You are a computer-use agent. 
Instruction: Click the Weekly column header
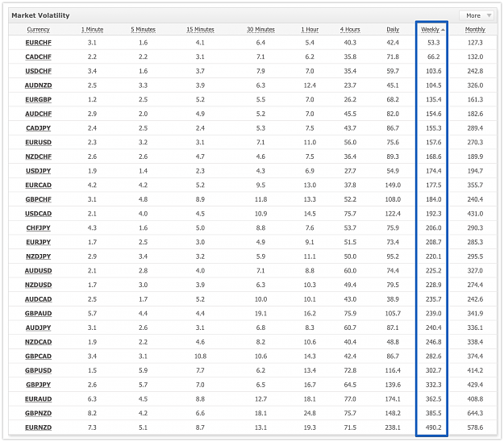coord(430,30)
